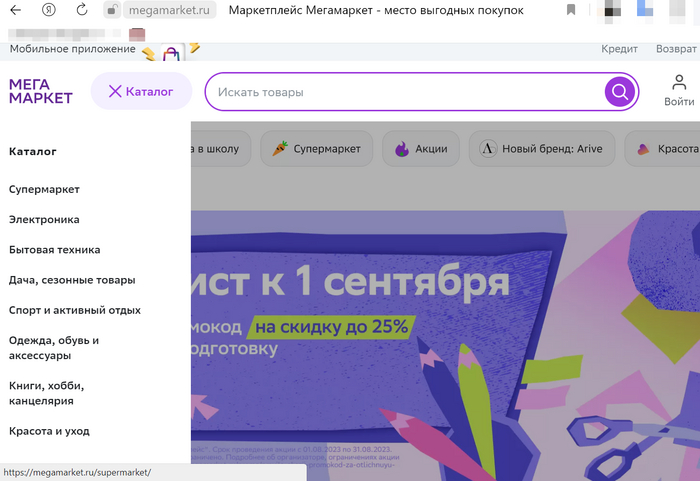This screenshot has width=700, height=481.
Task: Open the Мобильное приложение link
Action: tap(72, 49)
